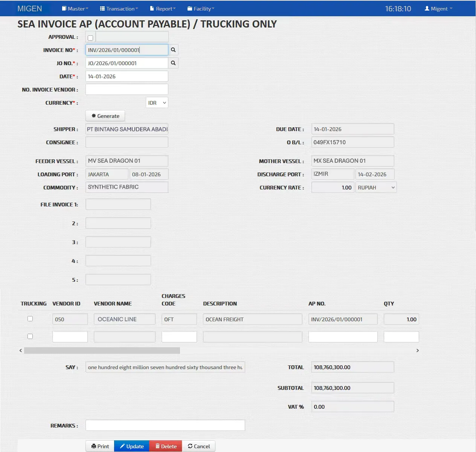The image size is (476, 452).
Task: Click the O B/L field 049FX15710
Action: click(353, 142)
